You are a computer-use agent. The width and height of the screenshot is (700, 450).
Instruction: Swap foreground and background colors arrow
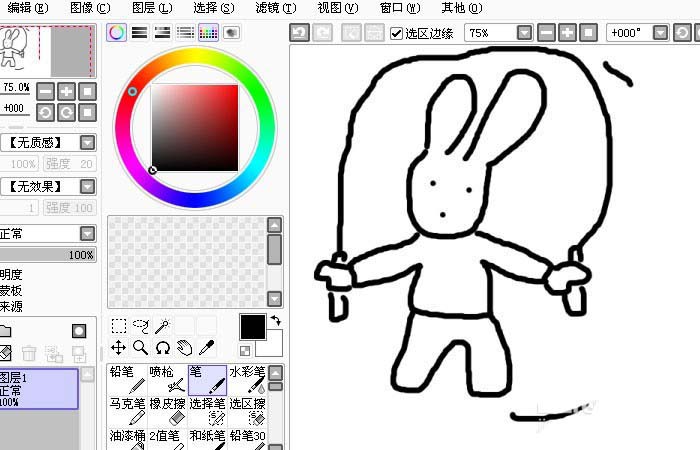point(275,321)
